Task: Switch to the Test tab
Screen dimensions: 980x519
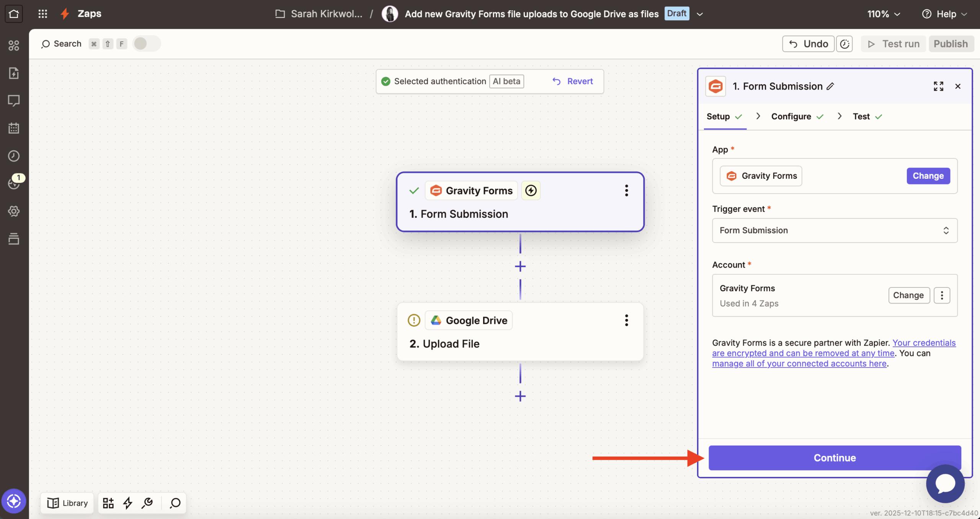Action: (861, 116)
